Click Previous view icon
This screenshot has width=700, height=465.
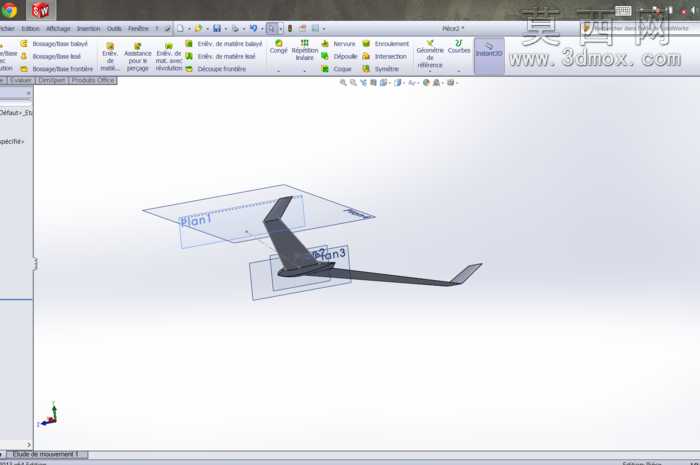coord(363,83)
